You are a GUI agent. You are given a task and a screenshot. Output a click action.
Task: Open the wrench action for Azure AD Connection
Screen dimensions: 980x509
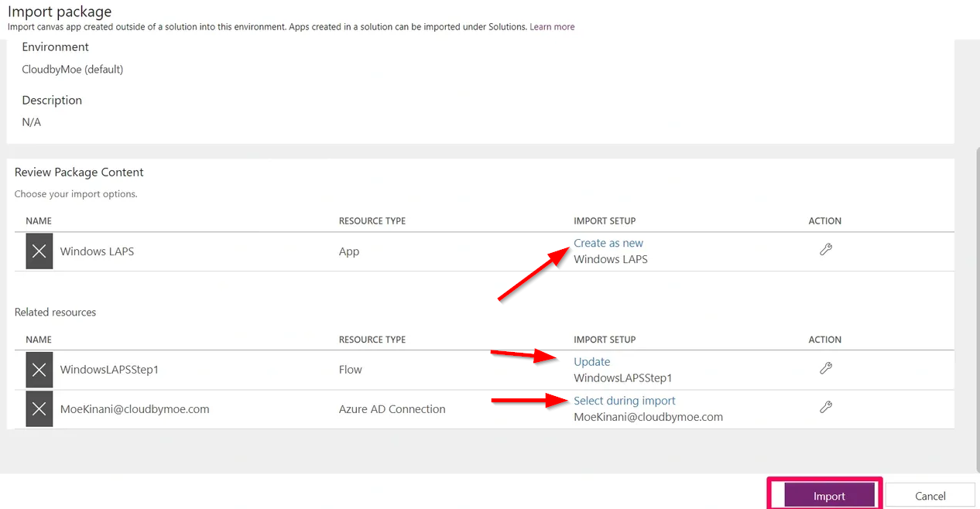826,406
